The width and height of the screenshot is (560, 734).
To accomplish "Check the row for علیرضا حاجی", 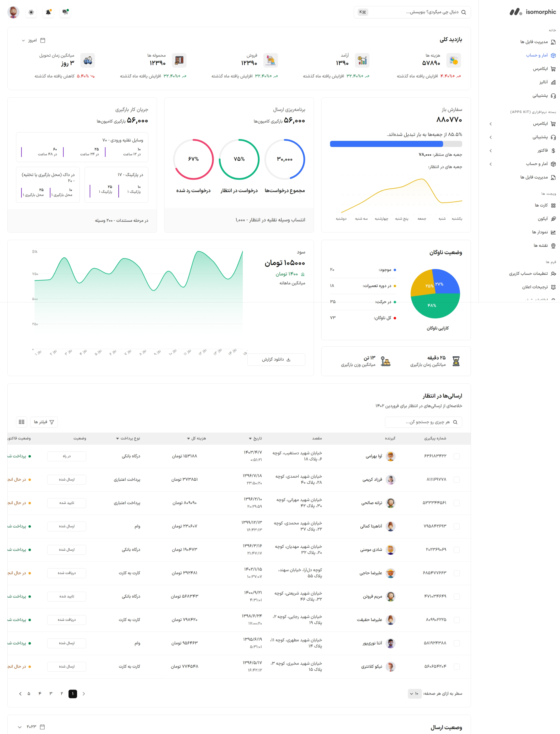I will coord(457,573).
